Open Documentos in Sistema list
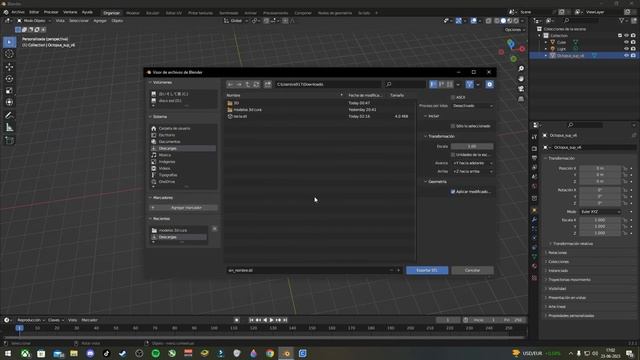The width and height of the screenshot is (640, 360). [183, 142]
